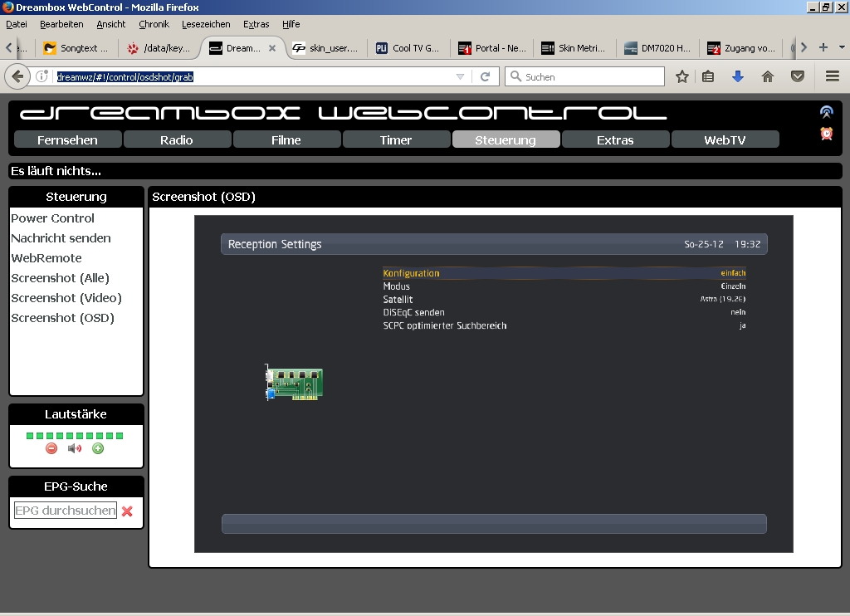The image size is (850, 616).
Task: Focus the EPG durchsuchen search field
Action: coord(65,511)
